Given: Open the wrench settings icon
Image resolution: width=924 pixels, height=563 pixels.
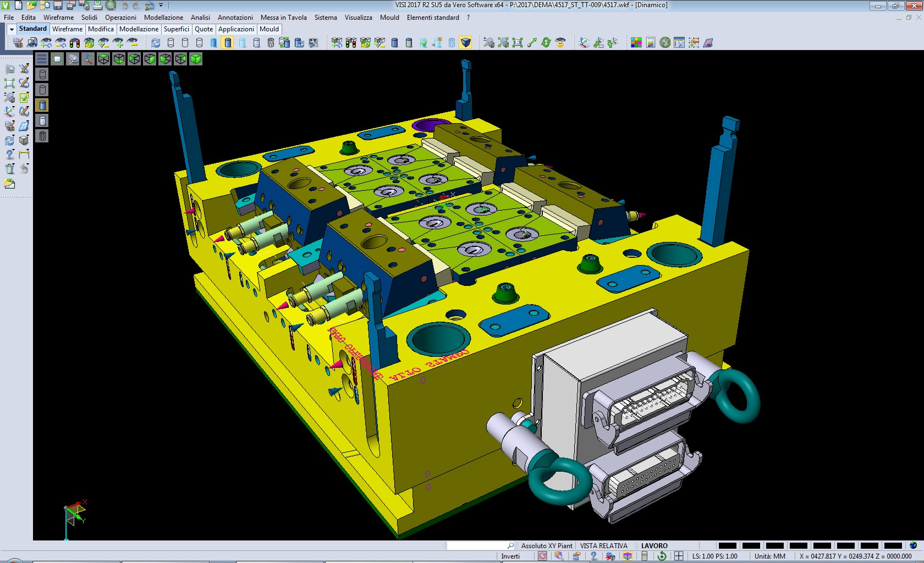Looking at the screenshot, I should coord(665,43).
